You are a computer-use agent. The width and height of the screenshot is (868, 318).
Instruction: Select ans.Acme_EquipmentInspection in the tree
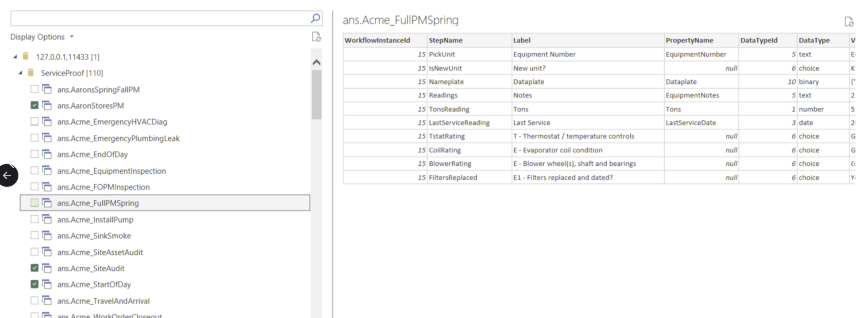coord(111,171)
